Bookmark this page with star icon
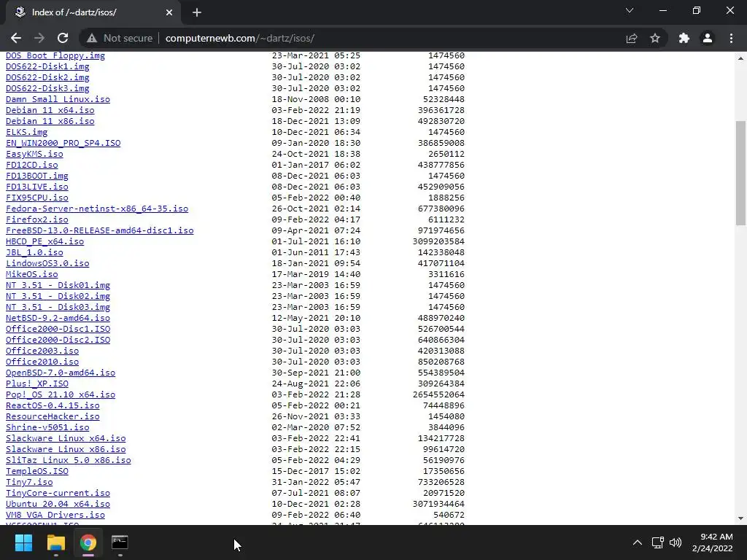 [655, 38]
